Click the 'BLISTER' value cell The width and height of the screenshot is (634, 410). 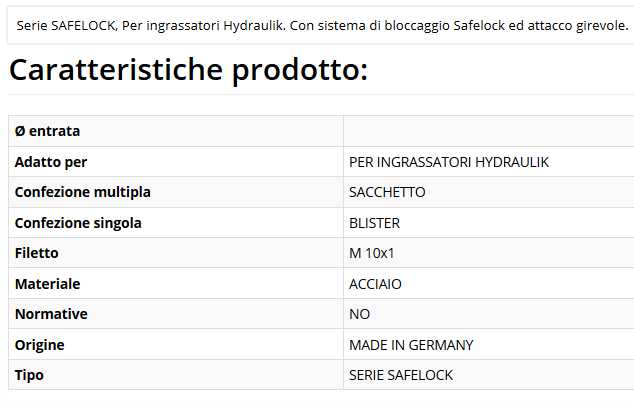pyautogui.click(x=374, y=223)
